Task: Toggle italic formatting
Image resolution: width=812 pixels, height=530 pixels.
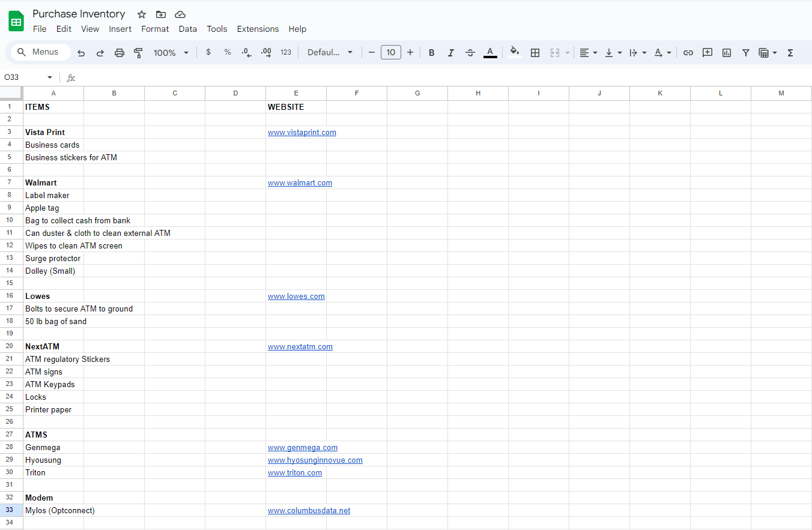Action: pos(450,53)
